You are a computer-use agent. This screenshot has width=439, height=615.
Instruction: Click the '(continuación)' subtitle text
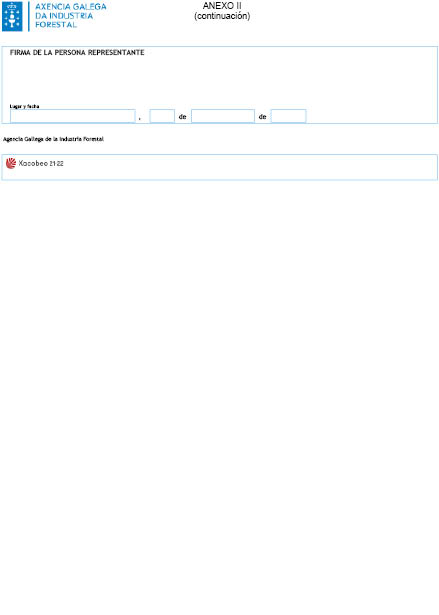tap(222, 16)
